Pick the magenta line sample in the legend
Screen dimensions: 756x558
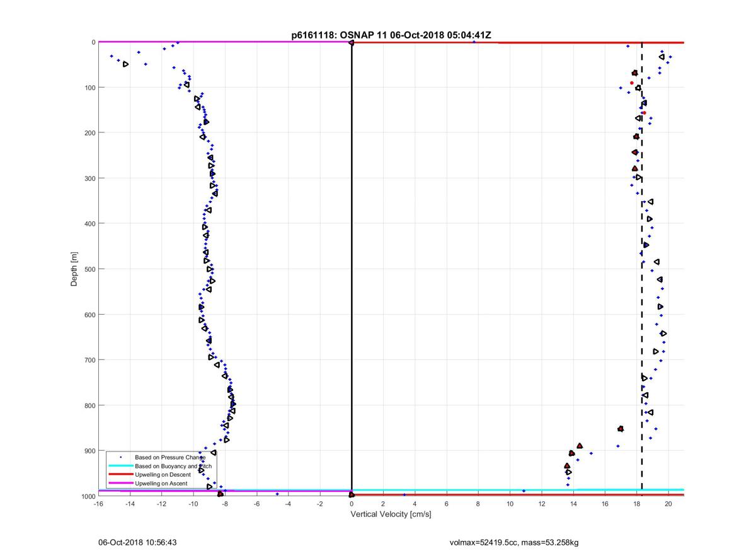click(x=120, y=483)
